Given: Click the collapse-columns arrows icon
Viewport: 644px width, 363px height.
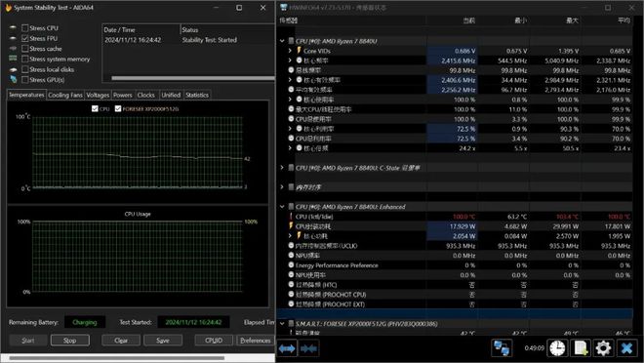Looking at the screenshot, I should (x=308, y=348).
